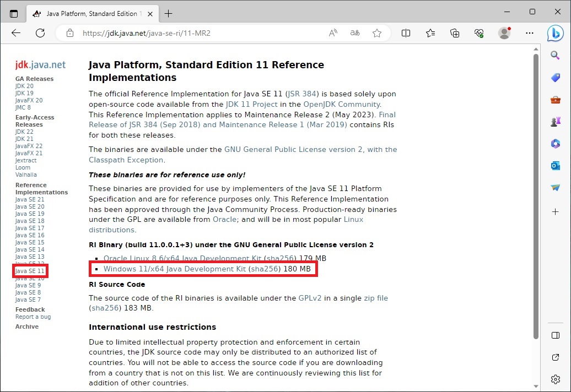Close the Java Platform tab
571x392 pixels.
pos(150,14)
